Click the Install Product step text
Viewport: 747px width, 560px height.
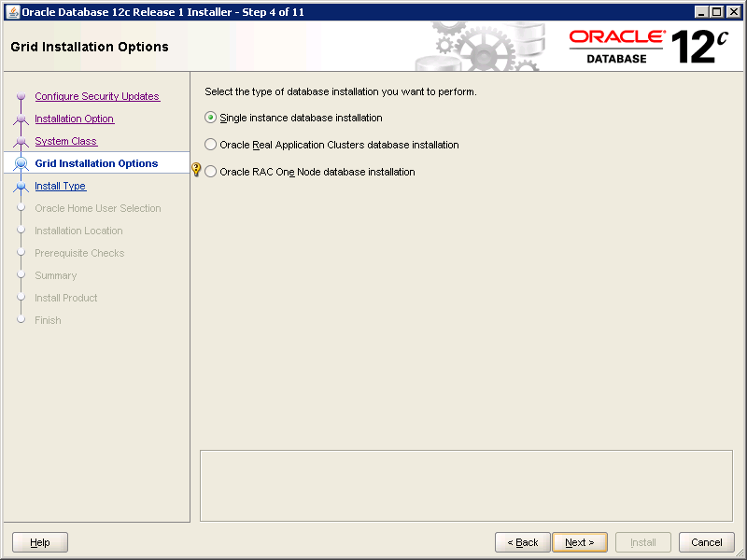65,298
